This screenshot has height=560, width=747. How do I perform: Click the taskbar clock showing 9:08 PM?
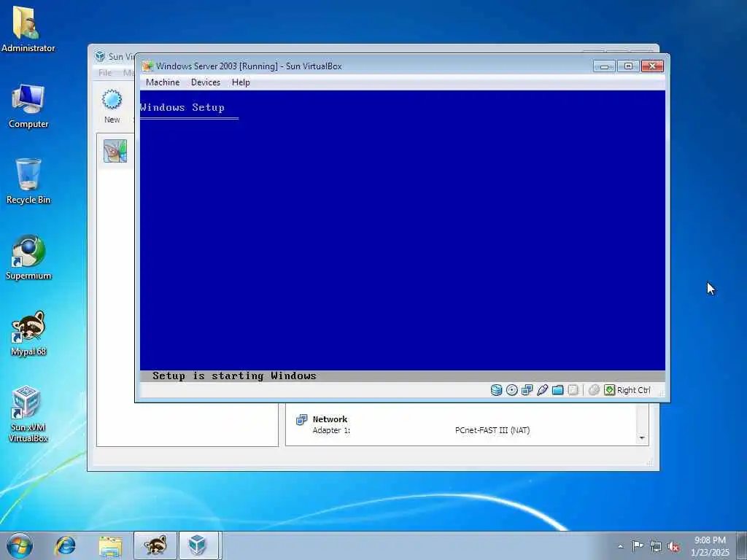pyautogui.click(x=710, y=545)
